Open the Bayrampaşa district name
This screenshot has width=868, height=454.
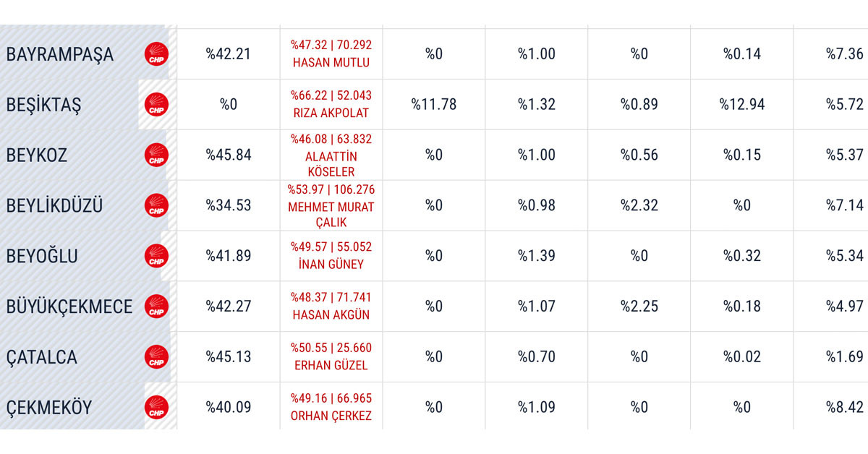[x=60, y=55]
